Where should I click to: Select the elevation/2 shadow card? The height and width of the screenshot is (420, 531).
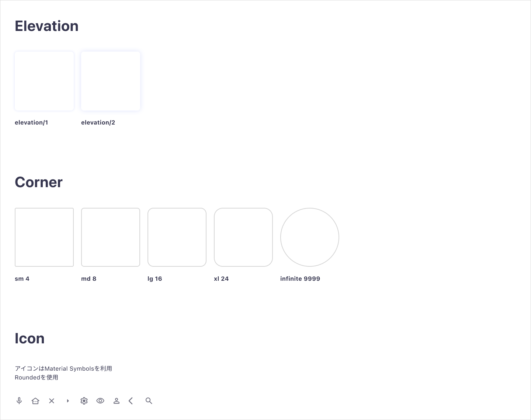[x=111, y=81]
